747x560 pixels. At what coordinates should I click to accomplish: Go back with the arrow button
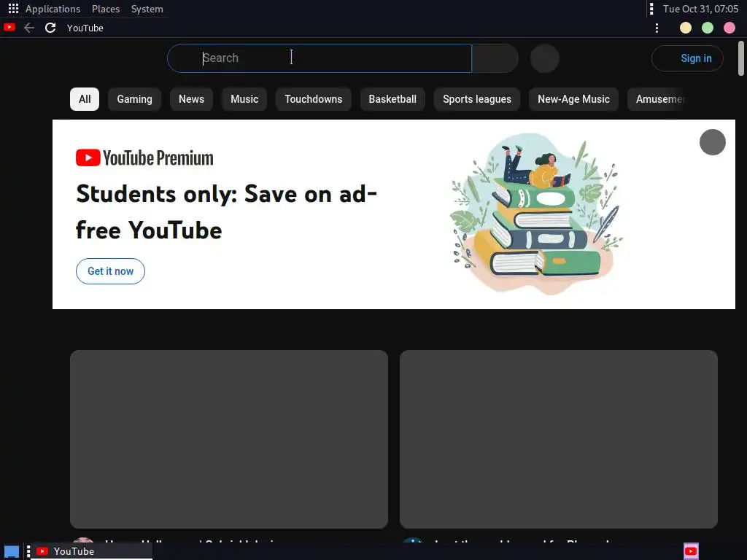tap(29, 28)
